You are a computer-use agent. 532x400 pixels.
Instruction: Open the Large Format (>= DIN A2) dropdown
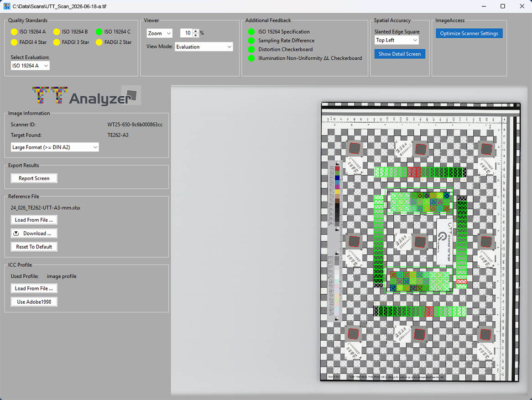click(55, 147)
